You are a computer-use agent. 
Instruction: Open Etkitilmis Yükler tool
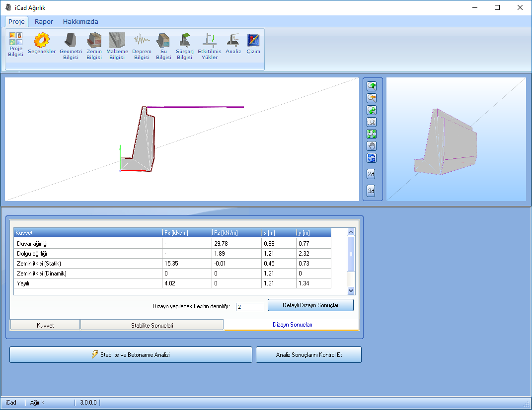[210, 46]
